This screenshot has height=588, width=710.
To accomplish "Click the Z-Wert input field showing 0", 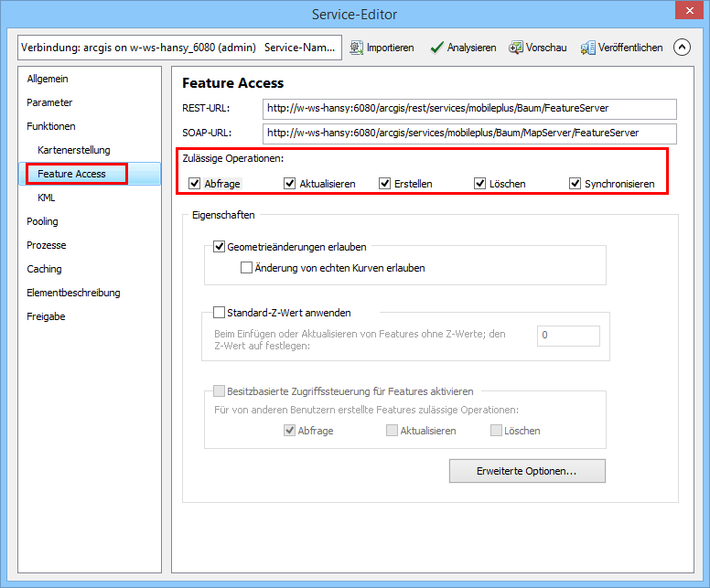I will [568, 336].
